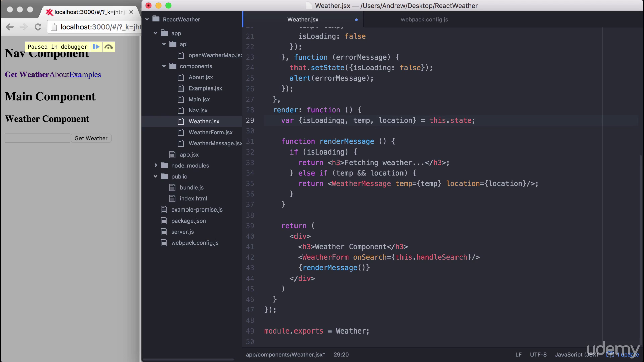Collapse the api folder
This screenshot has width=644, height=362.
pos(164,44)
